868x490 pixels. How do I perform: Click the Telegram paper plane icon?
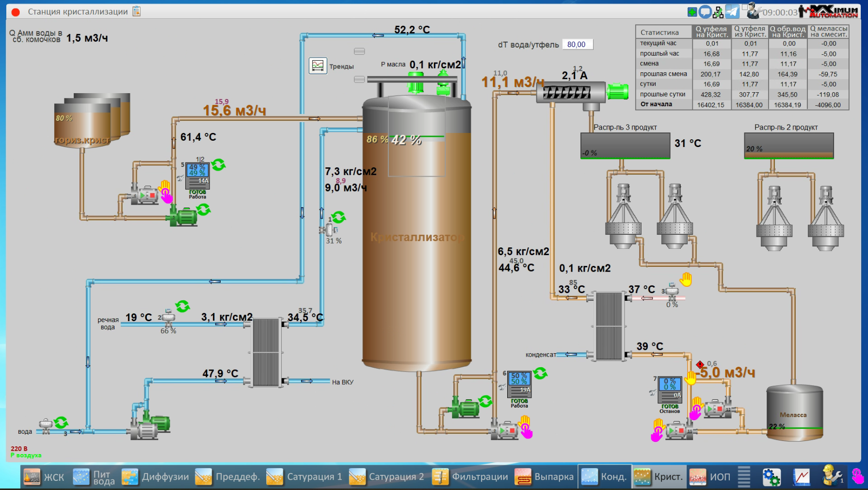[x=732, y=12]
